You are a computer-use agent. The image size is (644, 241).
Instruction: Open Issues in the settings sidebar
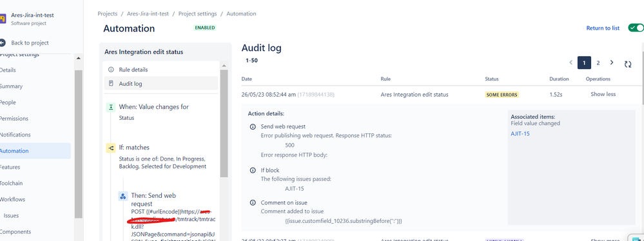[x=11, y=215]
